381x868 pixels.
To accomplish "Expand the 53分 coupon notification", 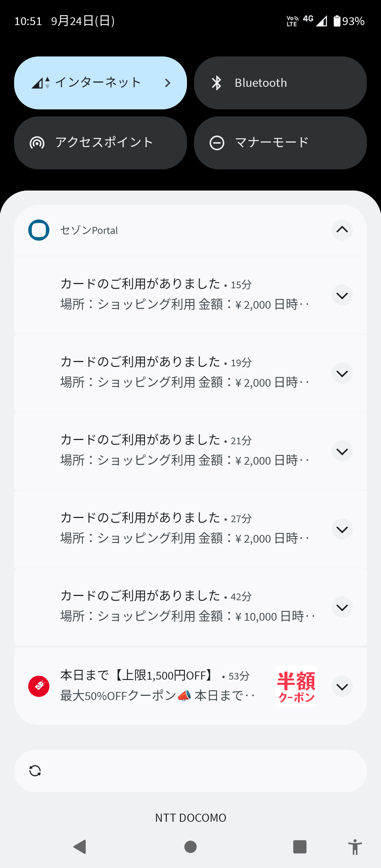I will point(342,687).
